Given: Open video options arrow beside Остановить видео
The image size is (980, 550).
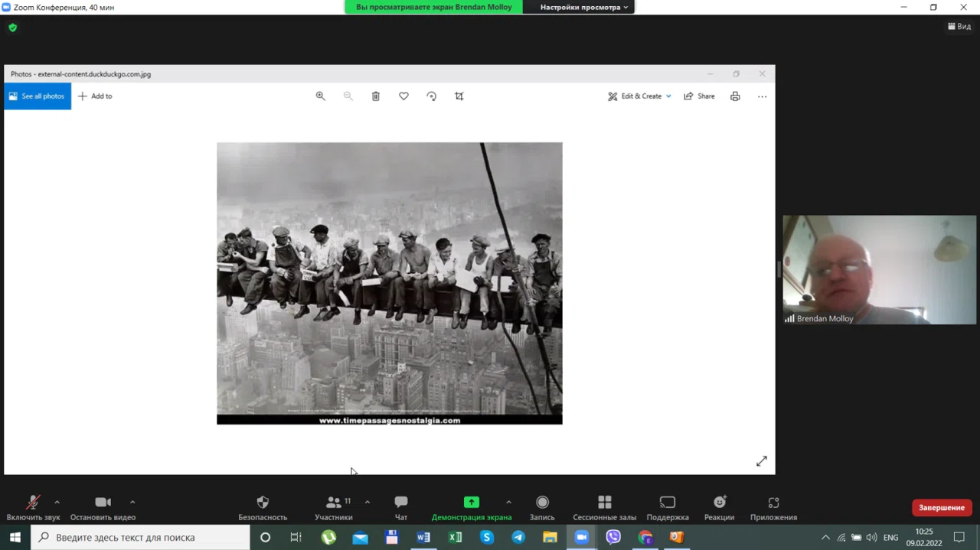Looking at the screenshot, I should tap(132, 503).
